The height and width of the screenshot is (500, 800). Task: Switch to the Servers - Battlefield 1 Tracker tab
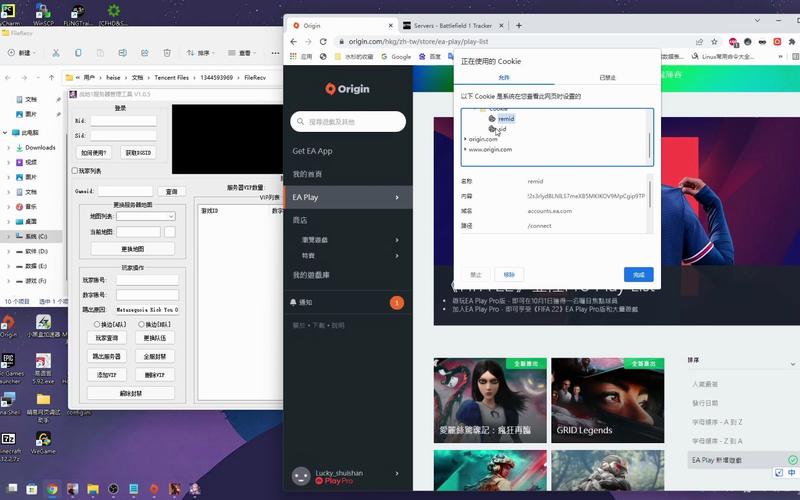453,26
